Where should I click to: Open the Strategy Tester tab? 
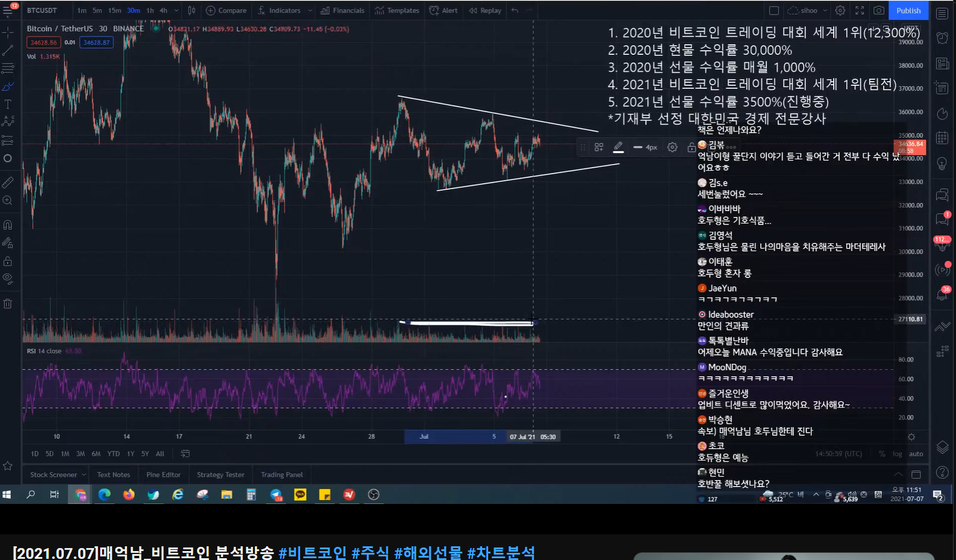(221, 475)
